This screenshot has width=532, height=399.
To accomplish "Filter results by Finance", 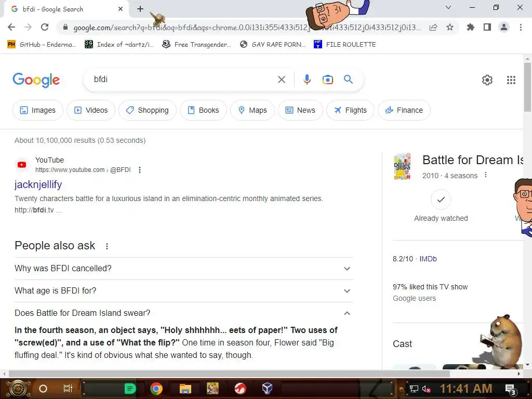I will 404,110.
